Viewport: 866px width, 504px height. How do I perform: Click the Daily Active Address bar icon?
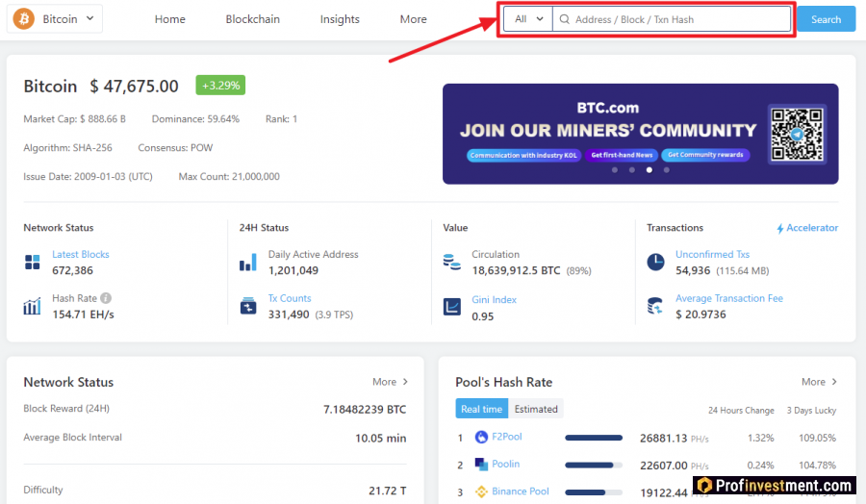[248, 263]
